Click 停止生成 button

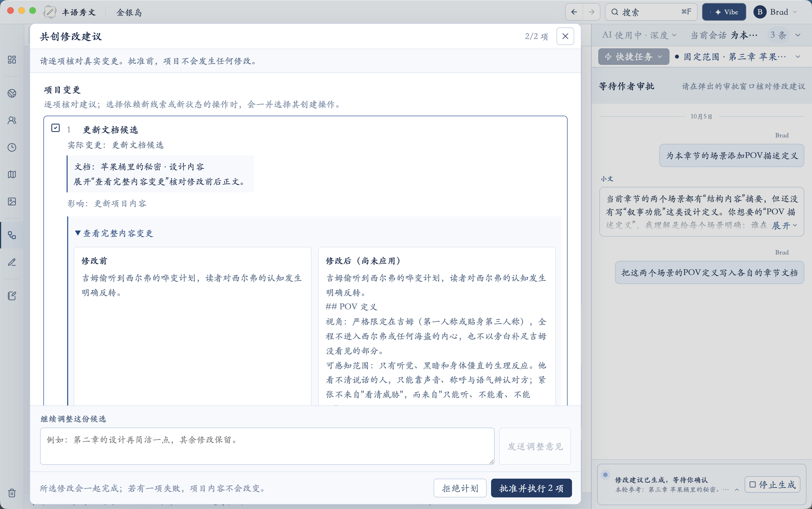coord(773,484)
